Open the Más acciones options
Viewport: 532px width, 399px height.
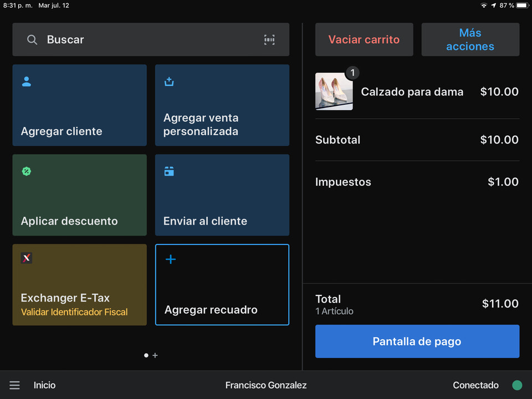[470, 39]
